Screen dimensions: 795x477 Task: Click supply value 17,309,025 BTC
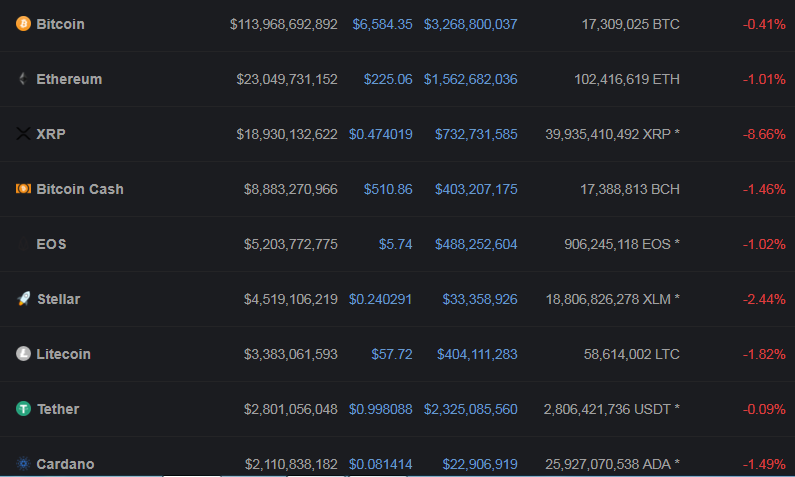(x=630, y=24)
